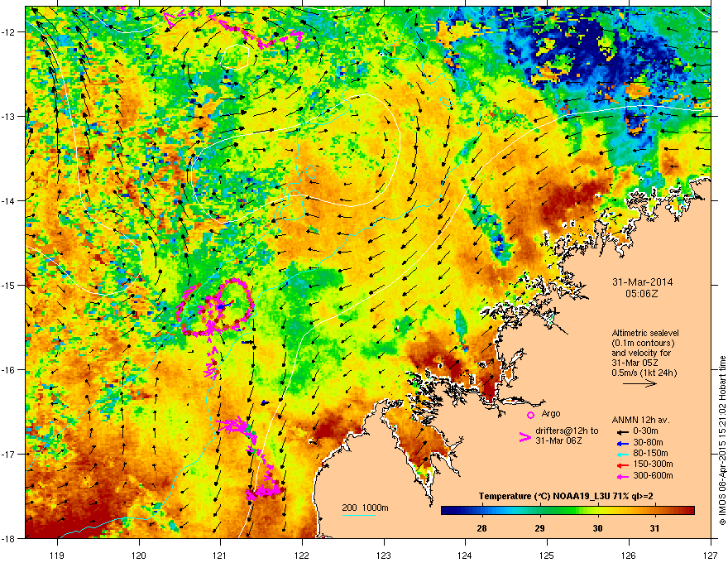Click the 'Argo' legend label
Screen dimensions: 728x563
[551, 413]
